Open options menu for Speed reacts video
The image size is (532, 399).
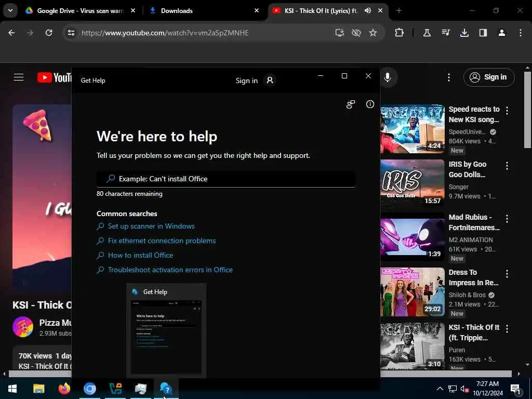click(507, 110)
